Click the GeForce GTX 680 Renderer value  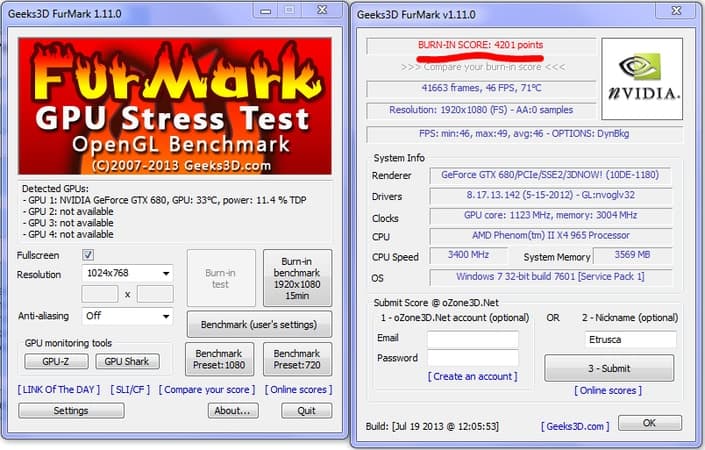pyautogui.click(x=550, y=175)
